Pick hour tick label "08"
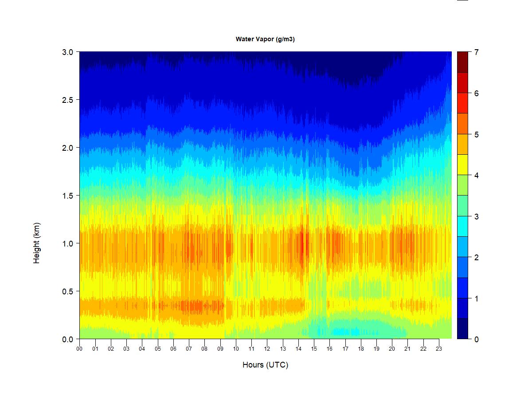Screen dimensions: 532x399 [204, 348]
